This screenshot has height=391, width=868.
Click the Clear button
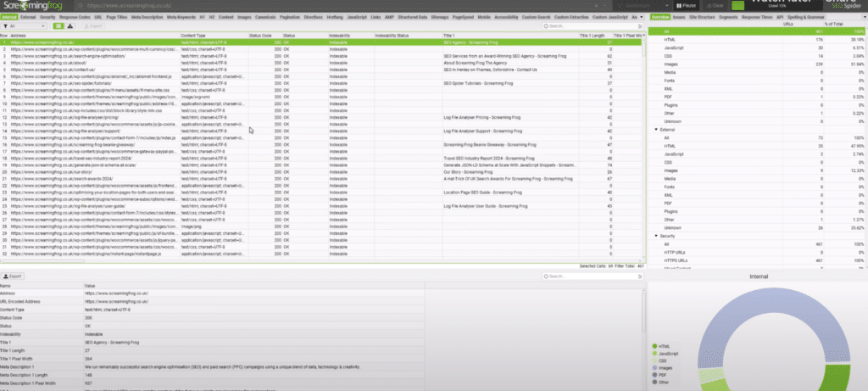(714, 6)
